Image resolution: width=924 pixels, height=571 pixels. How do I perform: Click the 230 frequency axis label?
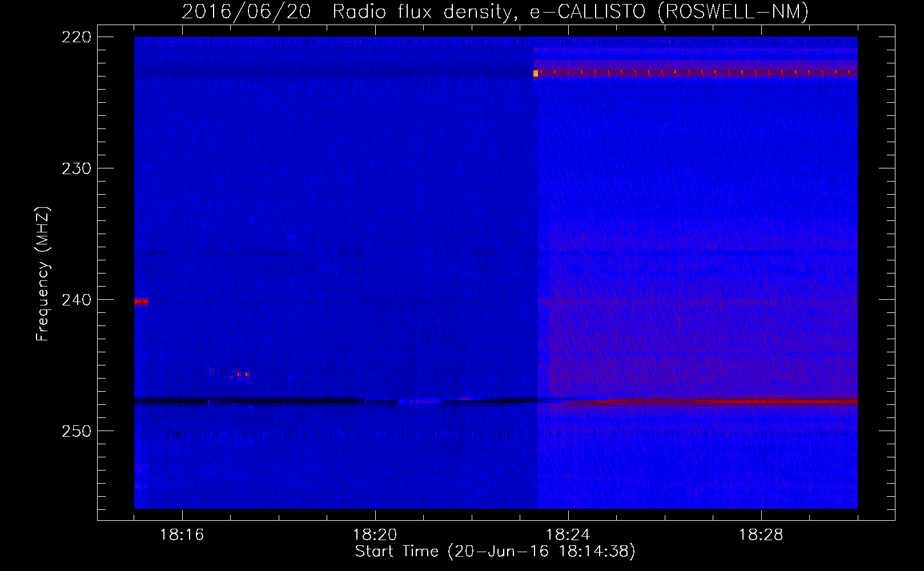pos(77,168)
